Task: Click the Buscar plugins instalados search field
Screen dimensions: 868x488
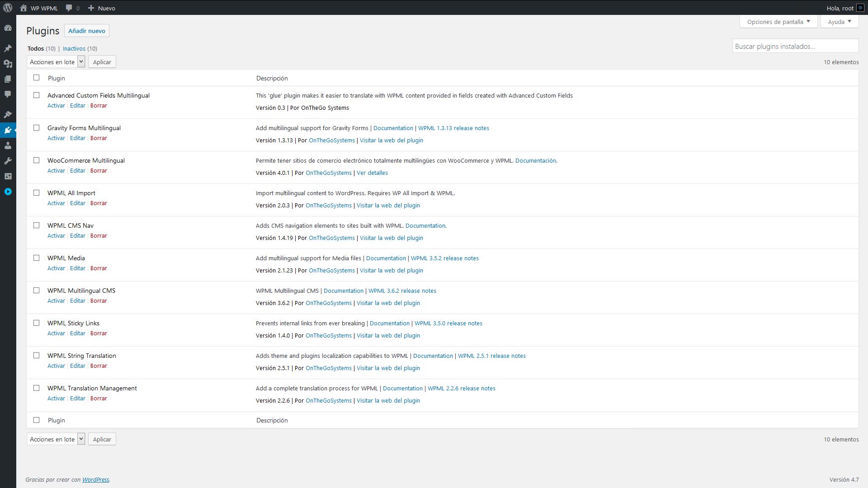Action: 795,46
